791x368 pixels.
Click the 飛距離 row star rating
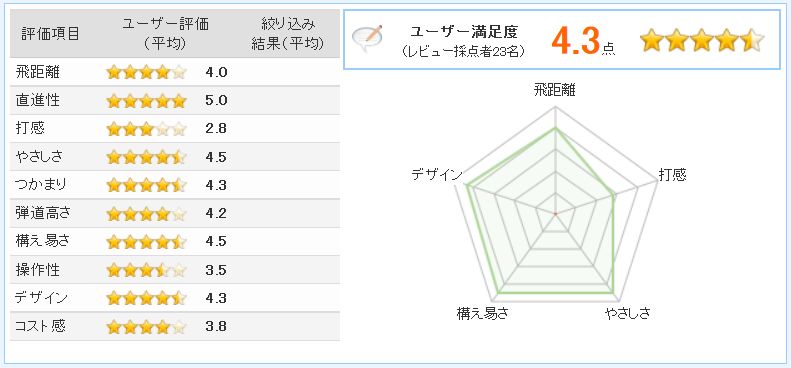click(x=147, y=73)
